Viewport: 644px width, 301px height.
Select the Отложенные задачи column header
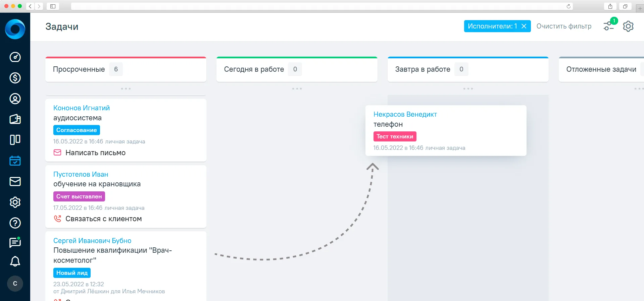[x=601, y=69]
